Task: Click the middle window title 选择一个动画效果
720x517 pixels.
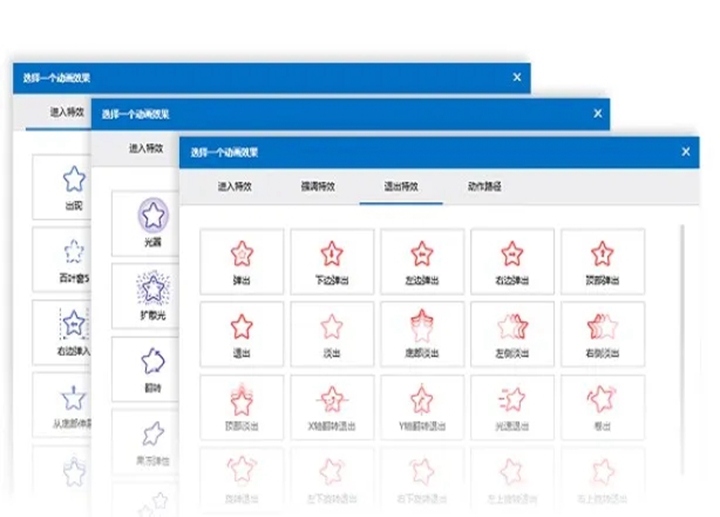Action: coord(135,114)
